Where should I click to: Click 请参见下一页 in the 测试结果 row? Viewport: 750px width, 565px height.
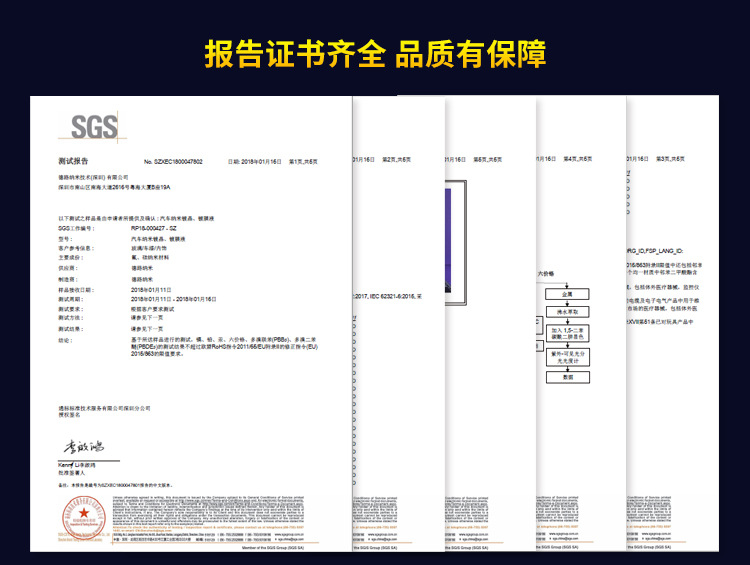(147, 329)
